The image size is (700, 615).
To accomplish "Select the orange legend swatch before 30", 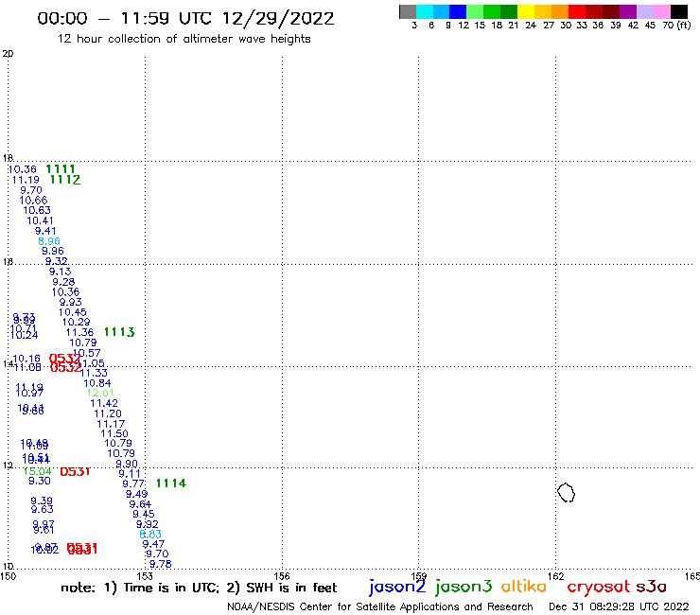I will click(x=560, y=11).
